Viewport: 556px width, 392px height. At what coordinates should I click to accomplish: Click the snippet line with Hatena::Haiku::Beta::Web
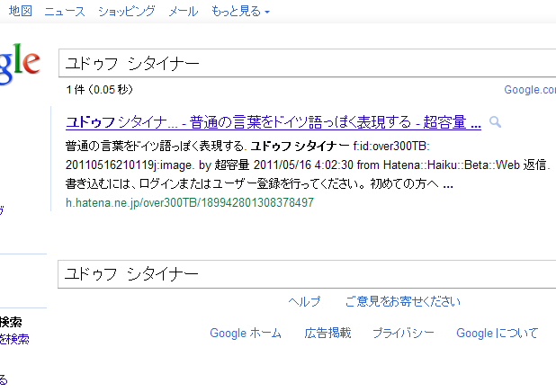[x=306, y=165]
